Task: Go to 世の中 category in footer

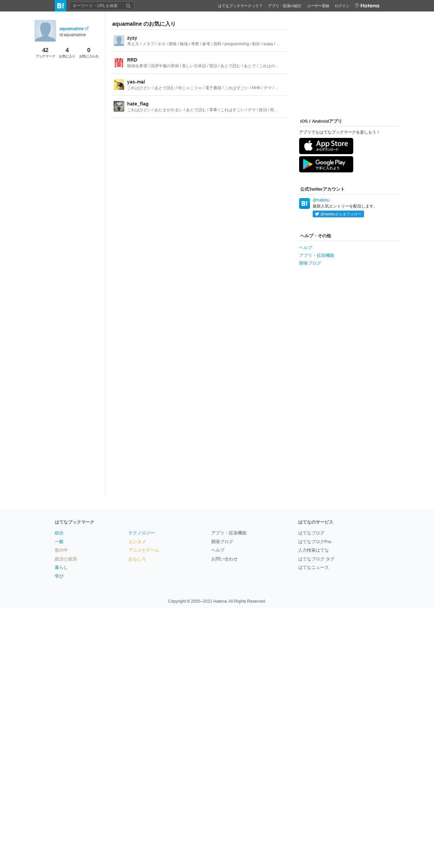Action: pyautogui.click(x=61, y=550)
